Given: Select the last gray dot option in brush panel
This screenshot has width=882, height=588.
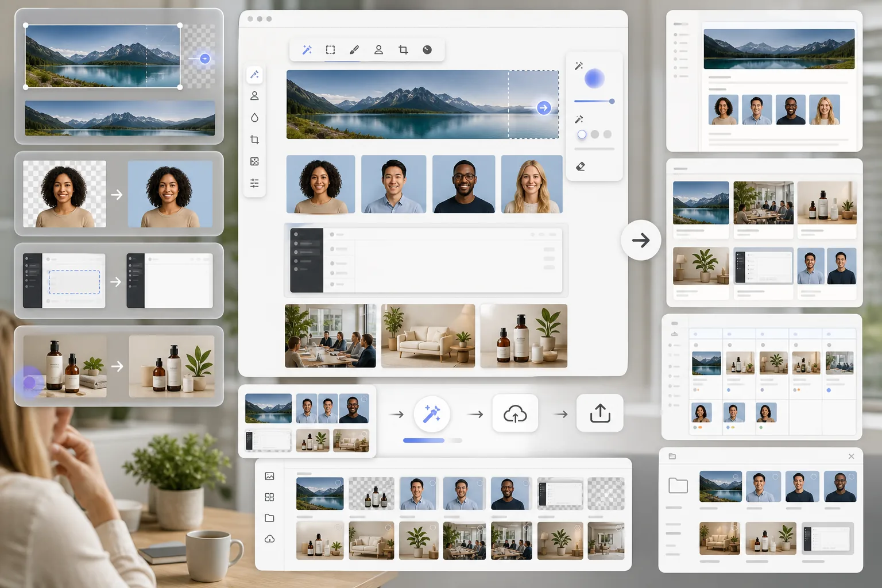Looking at the screenshot, I should (608, 134).
